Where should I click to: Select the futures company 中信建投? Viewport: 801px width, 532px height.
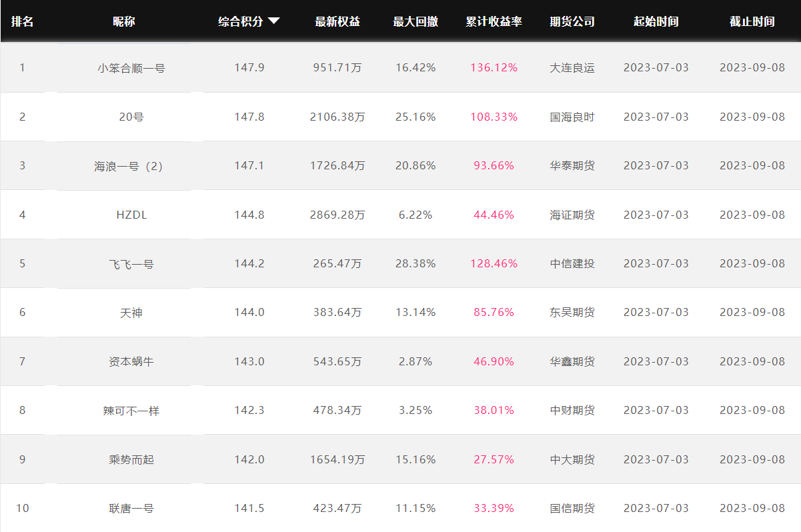pyautogui.click(x=572, y=264)
